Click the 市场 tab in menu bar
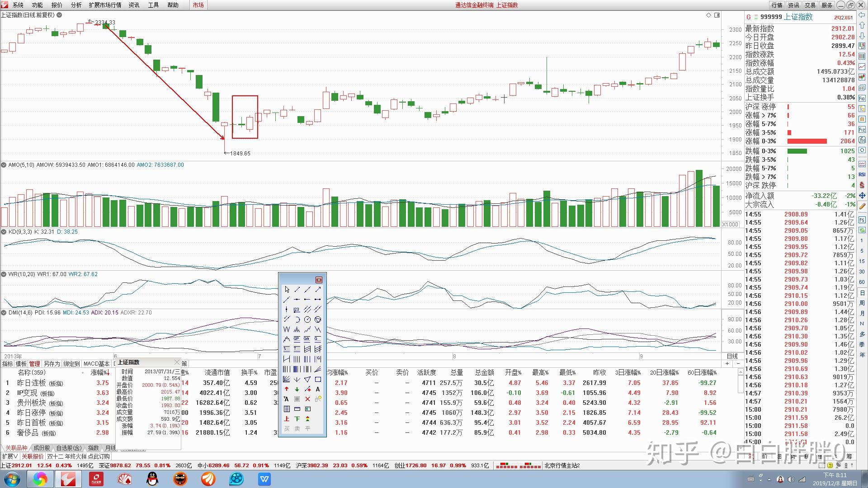This screenshot has width=868, height=488. 198,5
